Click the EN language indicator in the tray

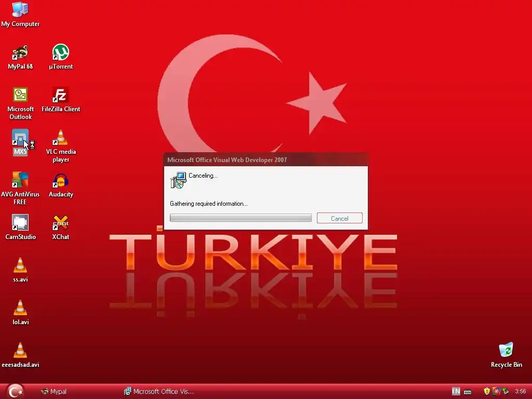coord(456,391)
